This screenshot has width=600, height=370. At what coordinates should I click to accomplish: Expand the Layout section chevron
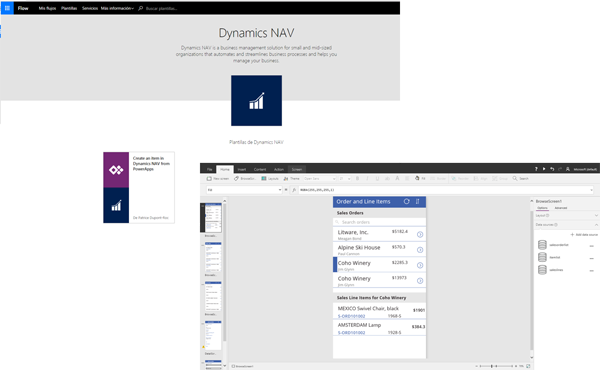click(596, 215)
